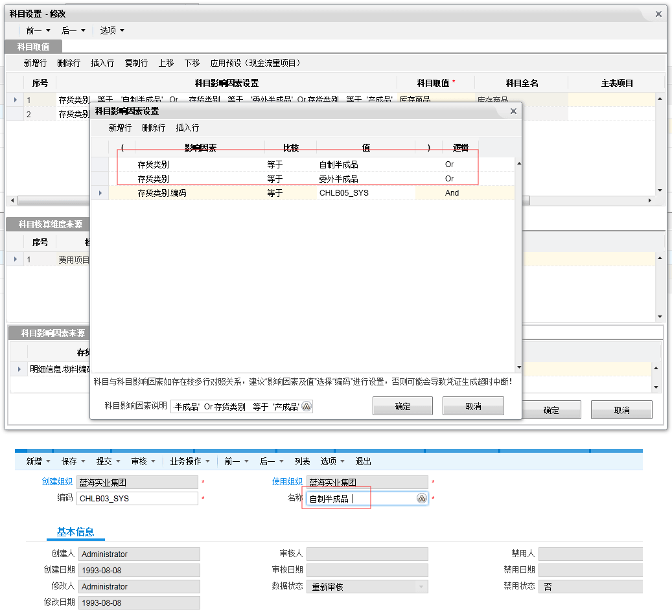Switch to the 科目取值 tab
This screenshot has width=672, height=616.
[x=33, y=47]
